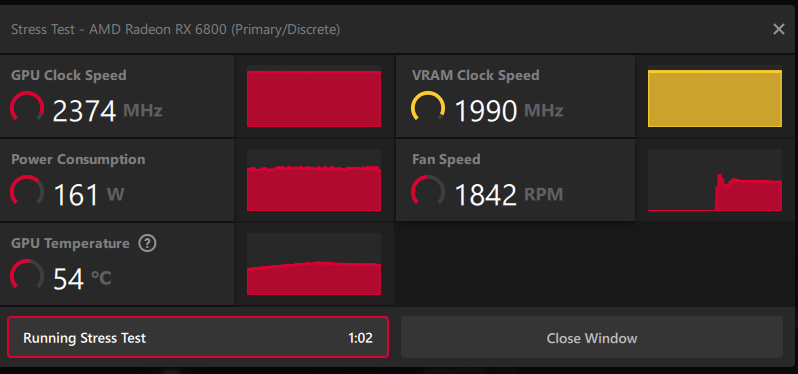This screenshot has height=374, width=798.
Task: Click the GPU Temperature label
Action: click(70, 244)
